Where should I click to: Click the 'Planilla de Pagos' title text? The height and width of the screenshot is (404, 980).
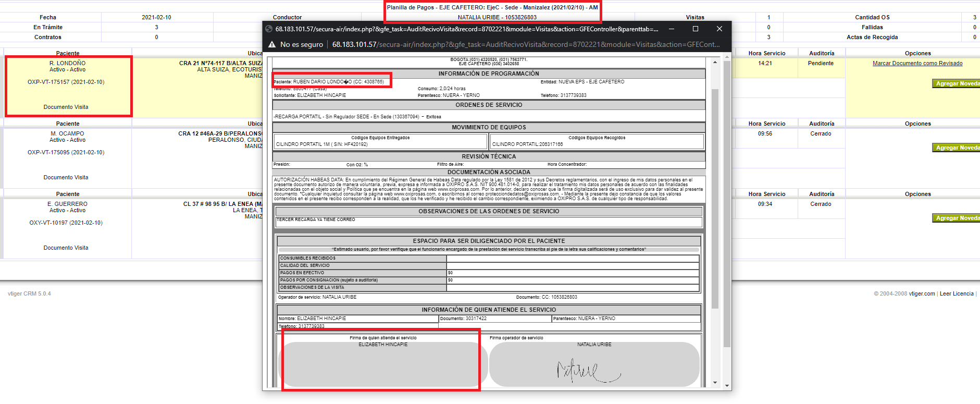click(492, 8)
